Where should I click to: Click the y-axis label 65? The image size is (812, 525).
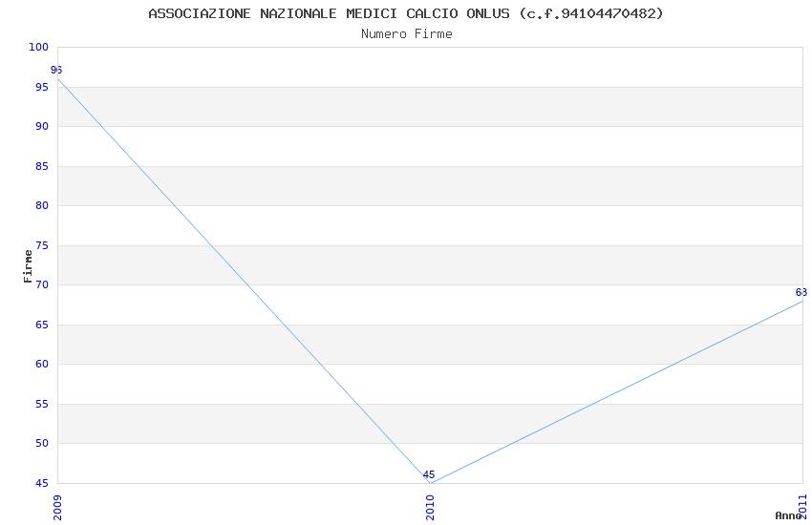[x=42, y=325]
